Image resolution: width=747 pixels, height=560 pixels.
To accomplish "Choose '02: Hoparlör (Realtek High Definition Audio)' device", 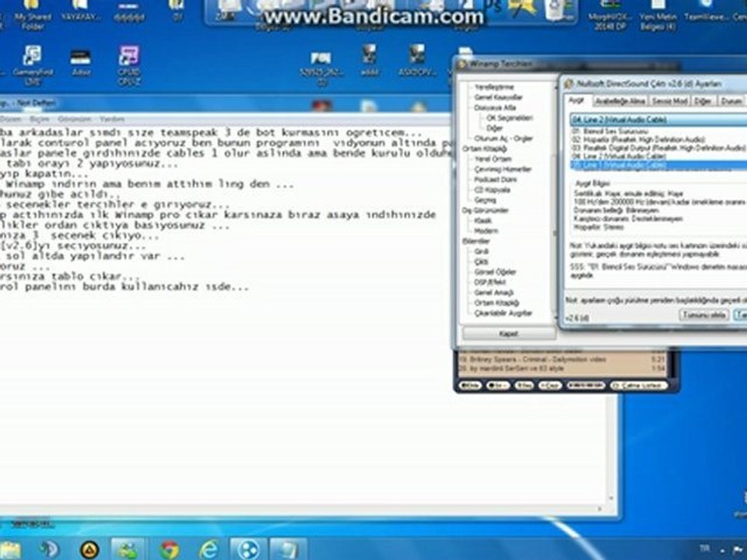I will pos(658,139).
